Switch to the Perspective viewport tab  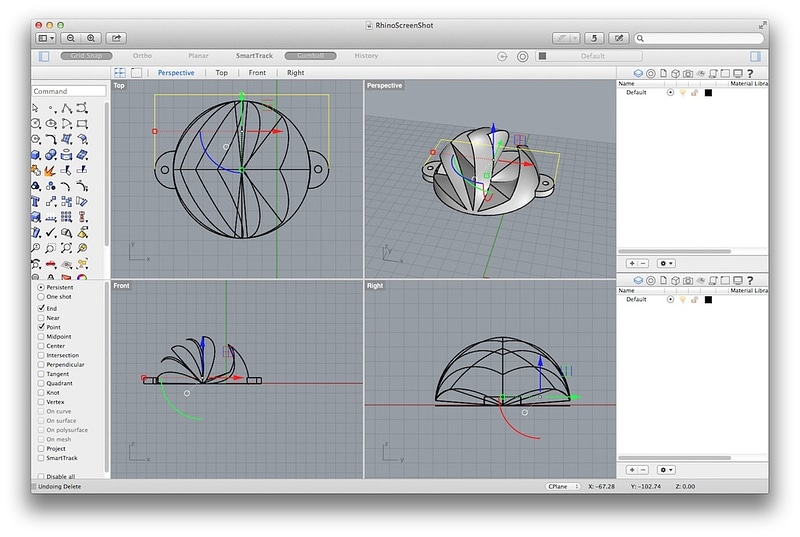[x=176, y=72]
